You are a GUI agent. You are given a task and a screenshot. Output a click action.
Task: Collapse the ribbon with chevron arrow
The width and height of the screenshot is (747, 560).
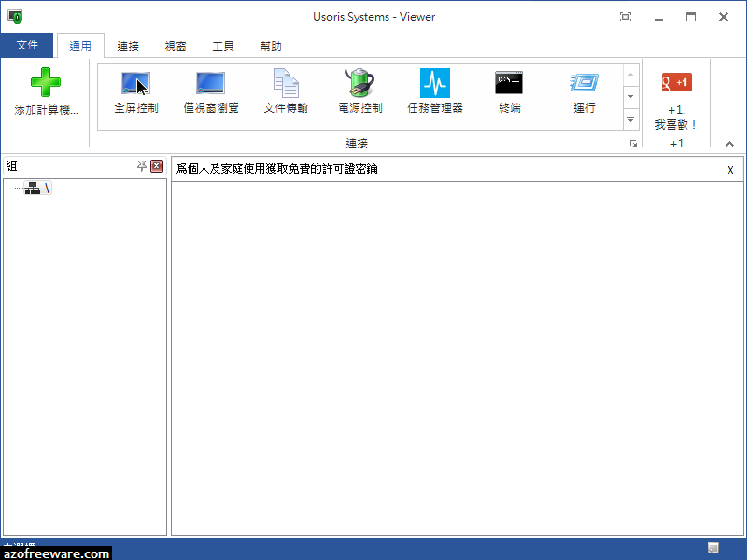pyautogui.click(x=729, y=144)
